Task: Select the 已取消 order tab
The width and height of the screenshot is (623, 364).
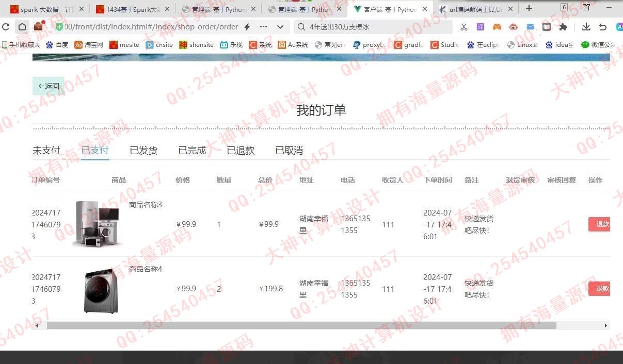Action: (289, 150)
